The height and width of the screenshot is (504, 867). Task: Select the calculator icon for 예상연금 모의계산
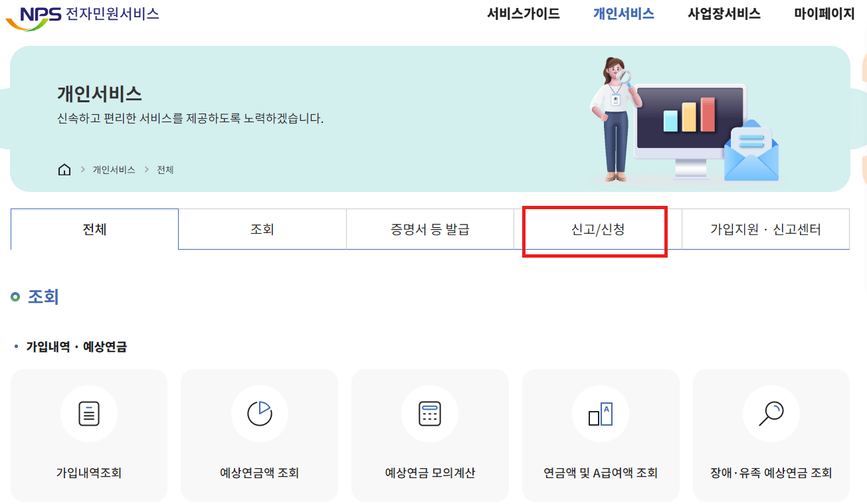pyautogui.click(x=429, y=413)
